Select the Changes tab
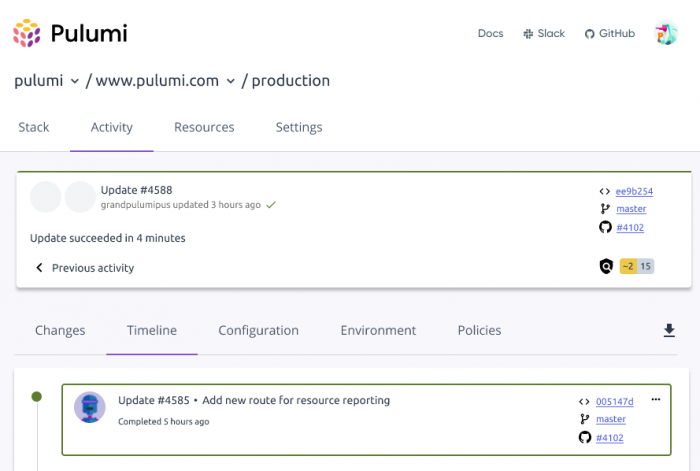Viewport: 700px width, 471px height. click(x=60, y=330)
